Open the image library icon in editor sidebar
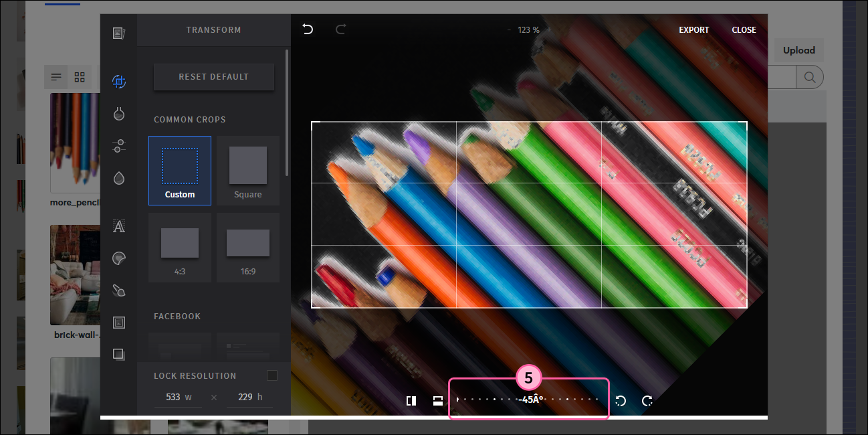This screenshot has width=868, height=435. [119, 33]
